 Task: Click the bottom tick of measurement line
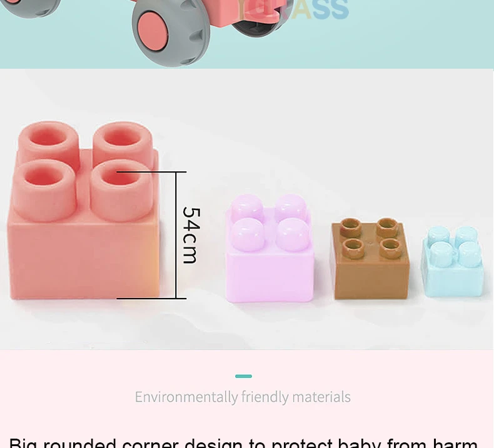pos(151,298)
